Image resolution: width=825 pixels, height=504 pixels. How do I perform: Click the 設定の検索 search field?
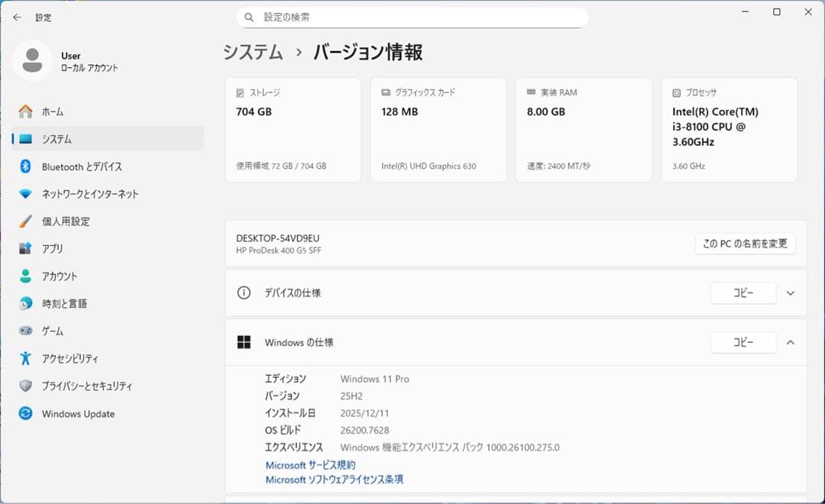[x=412, y=18]
